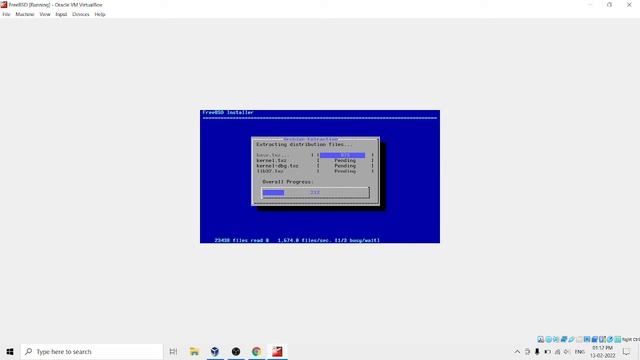Select the running FreeBSD VM taskbar icon
Viewport: 640px width, 360px height.
[277, 351]
